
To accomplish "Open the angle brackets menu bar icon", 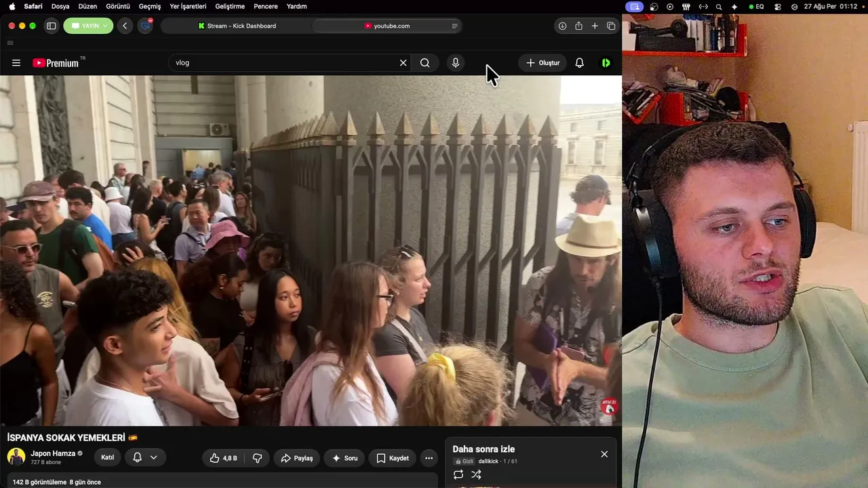I will coord(703,6).
